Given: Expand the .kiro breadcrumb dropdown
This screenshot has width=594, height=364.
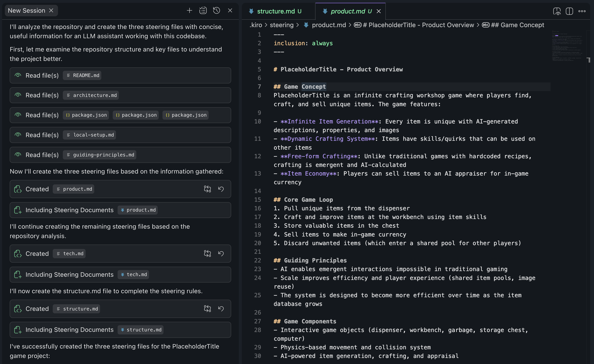Looking at the screenshot, I should (256, 25).
